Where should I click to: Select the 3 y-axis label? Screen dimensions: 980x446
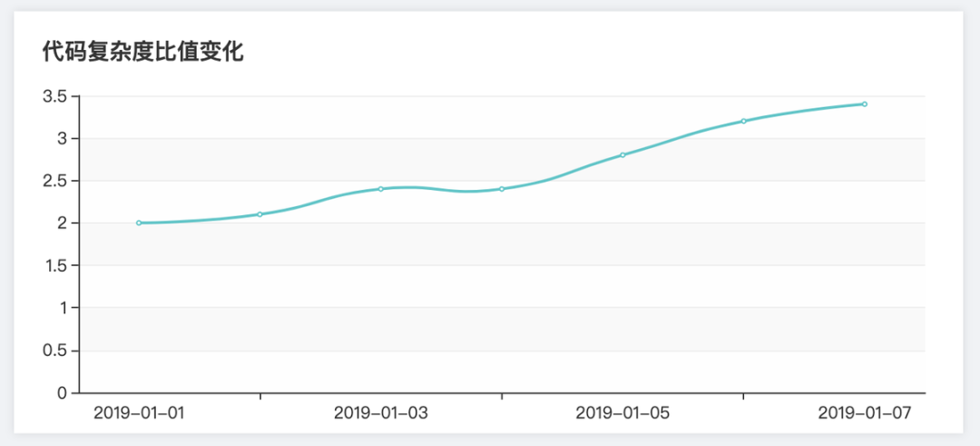pos(63,139)
